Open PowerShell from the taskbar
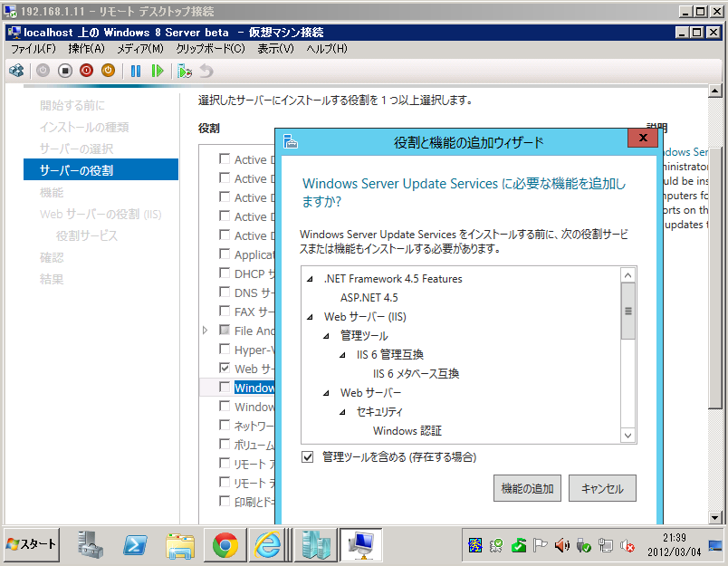Viewport: 728px width, 566px height. click(x=136, y=544)
